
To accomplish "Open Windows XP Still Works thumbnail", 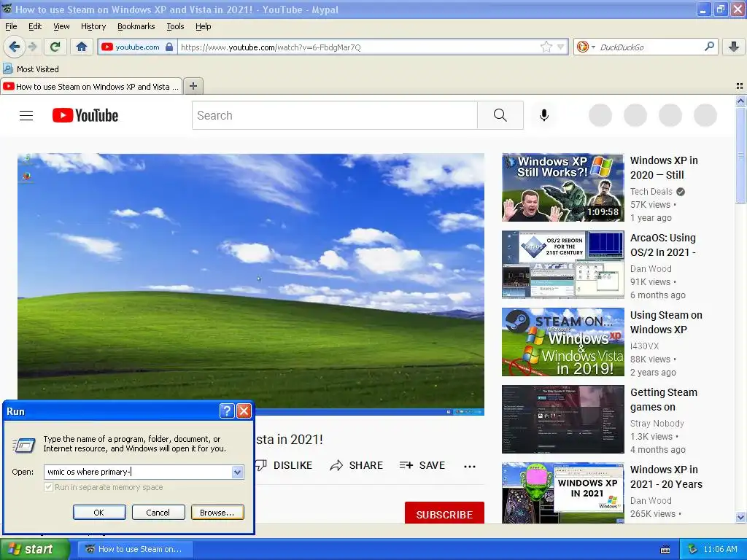I will [x=562, y=187].
